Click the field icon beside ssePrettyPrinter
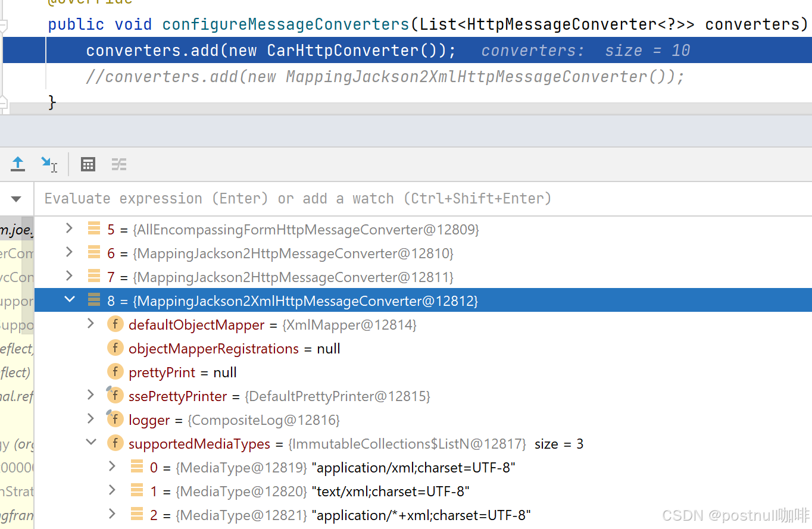 tap(115, 396)
